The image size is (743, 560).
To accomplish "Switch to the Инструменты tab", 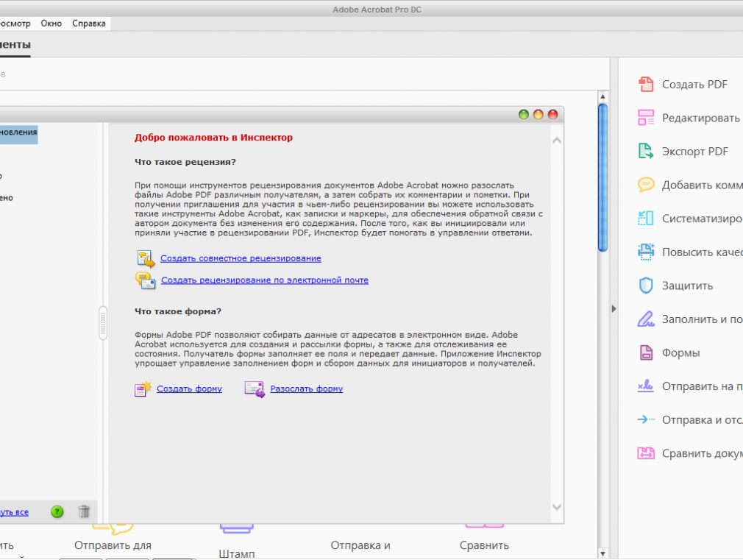I will pos(15,45).
